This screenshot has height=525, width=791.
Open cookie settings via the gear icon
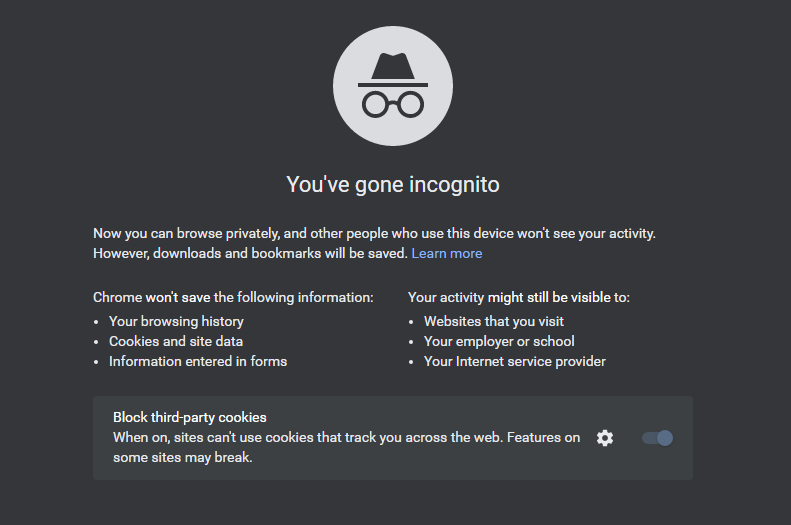[605, 438]
